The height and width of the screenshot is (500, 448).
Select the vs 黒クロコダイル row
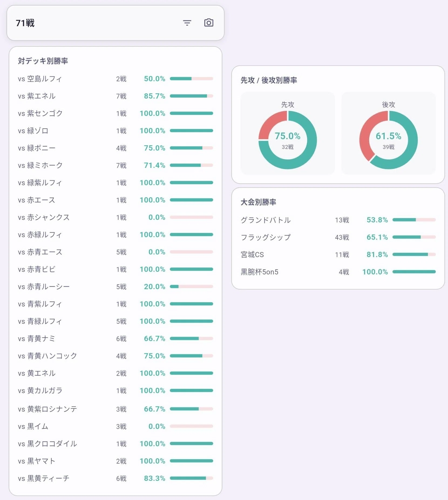[x=116, y=444]
